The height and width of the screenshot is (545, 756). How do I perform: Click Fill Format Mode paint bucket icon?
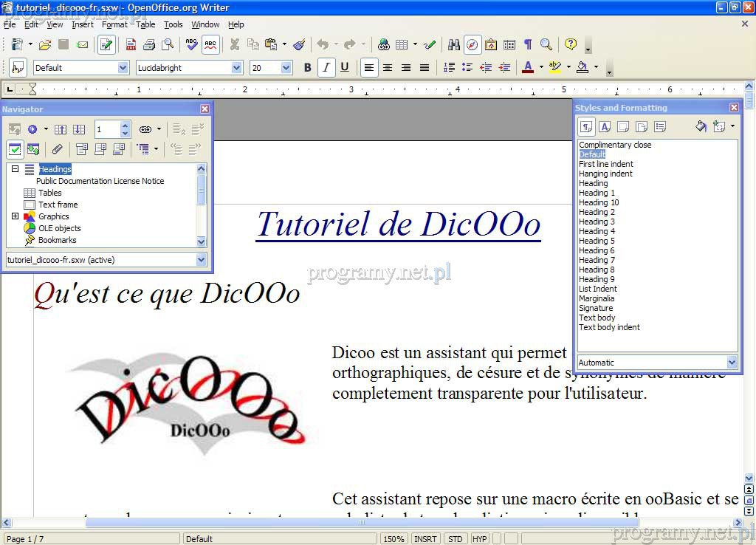click(x=701, y=127)
